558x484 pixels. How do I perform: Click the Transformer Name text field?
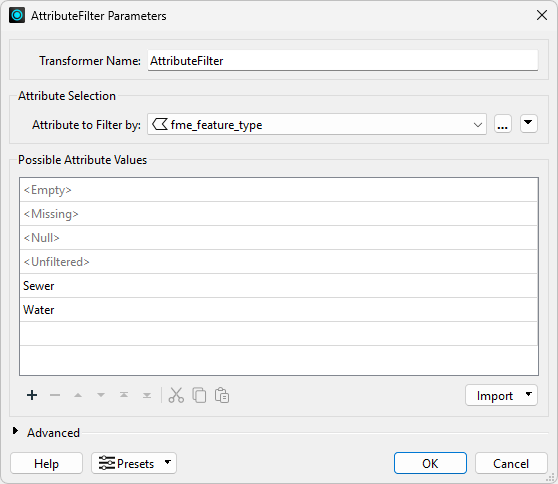click(x=343, y=60)
